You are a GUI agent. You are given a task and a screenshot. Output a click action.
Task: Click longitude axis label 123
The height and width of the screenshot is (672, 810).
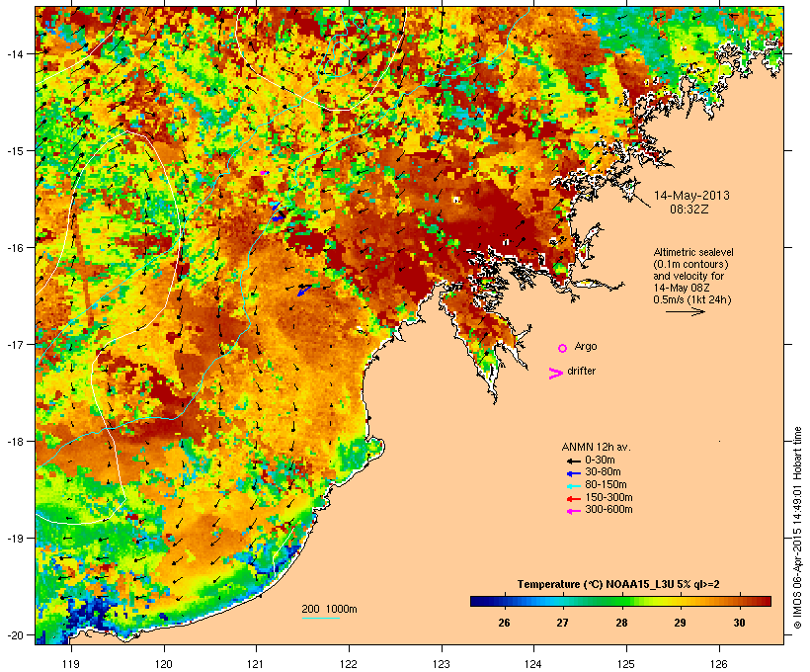[x=442, y=664]
